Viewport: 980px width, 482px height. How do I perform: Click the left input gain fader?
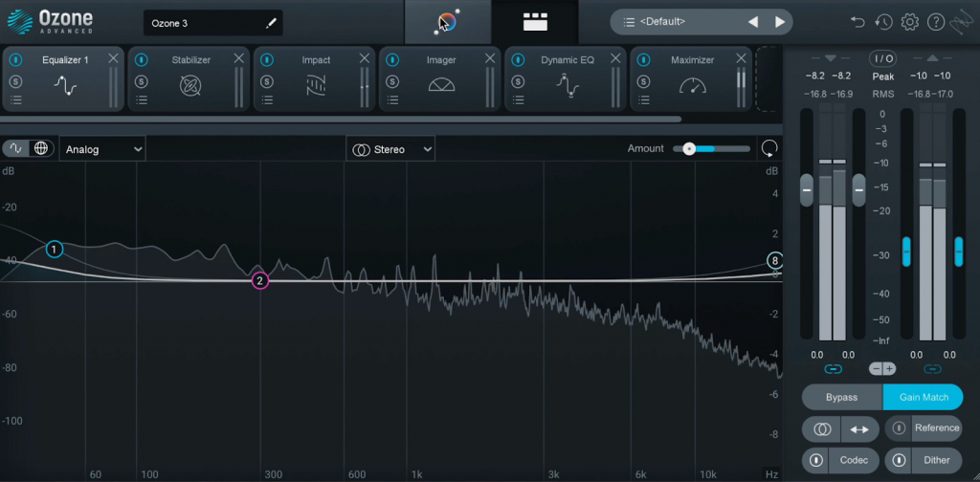coord(807,189)
